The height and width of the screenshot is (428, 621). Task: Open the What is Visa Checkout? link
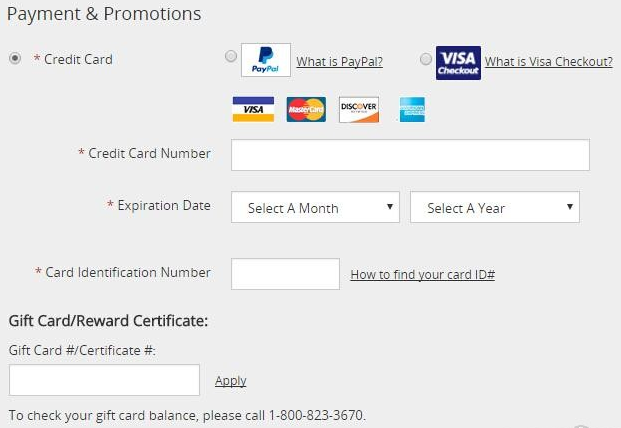[549, 62]
